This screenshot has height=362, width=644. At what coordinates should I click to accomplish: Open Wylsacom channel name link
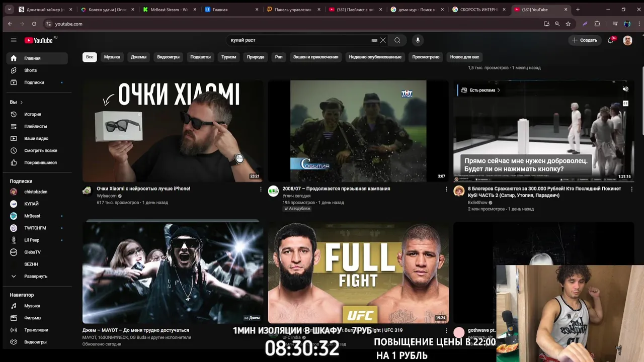point(107,196)
